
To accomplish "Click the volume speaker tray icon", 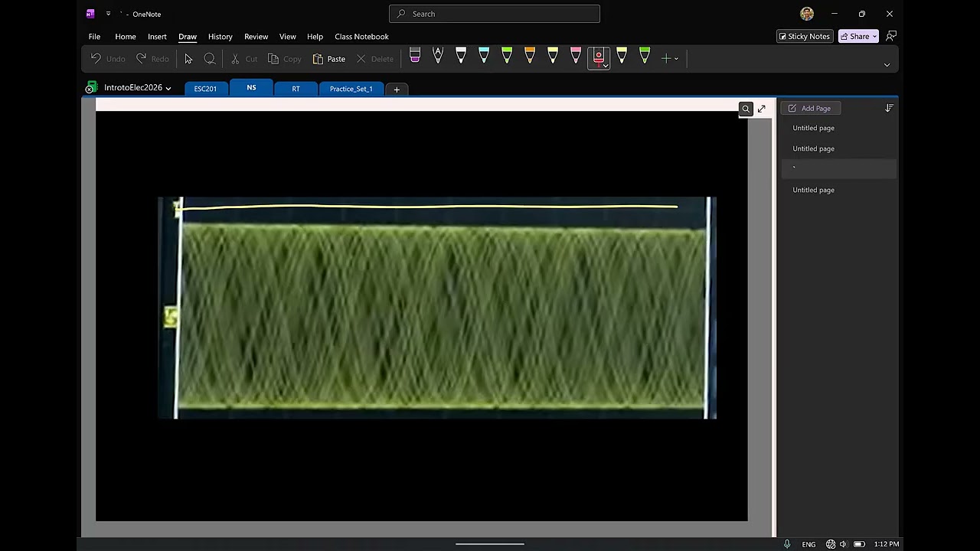I will click(x=843, y=544).
